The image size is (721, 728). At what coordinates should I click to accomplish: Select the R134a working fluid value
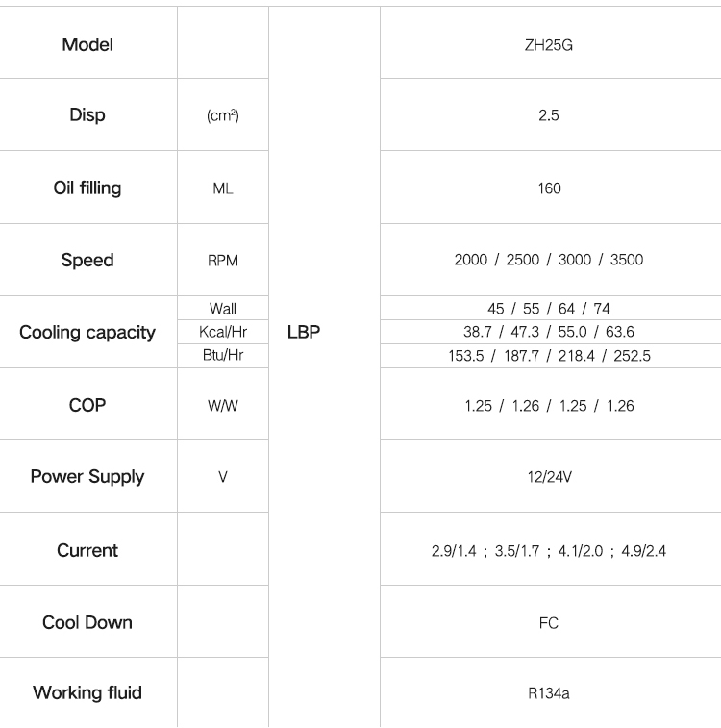click(548, 693)
